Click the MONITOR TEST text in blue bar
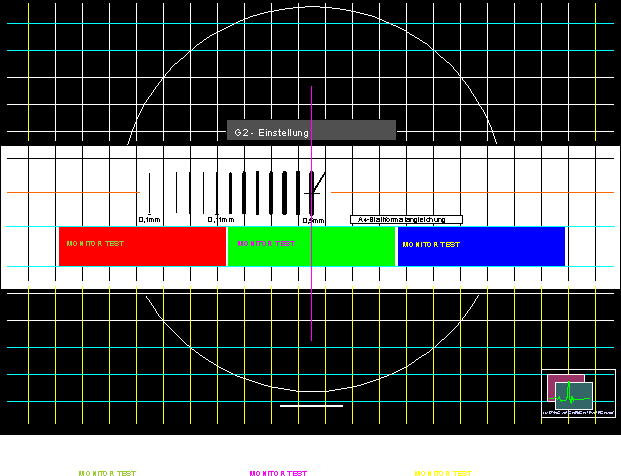621x476 pixels. click(431, 244)
